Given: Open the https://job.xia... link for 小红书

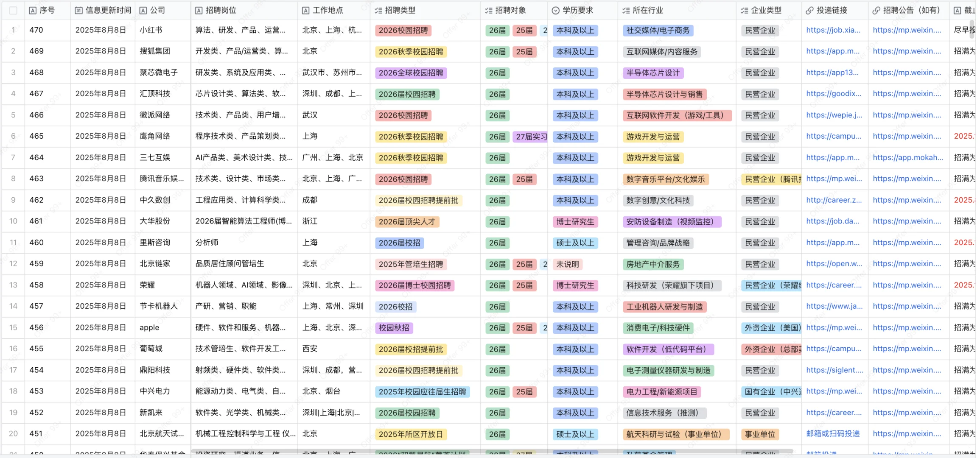Looking at the screenshot, I should click(833, 30).
